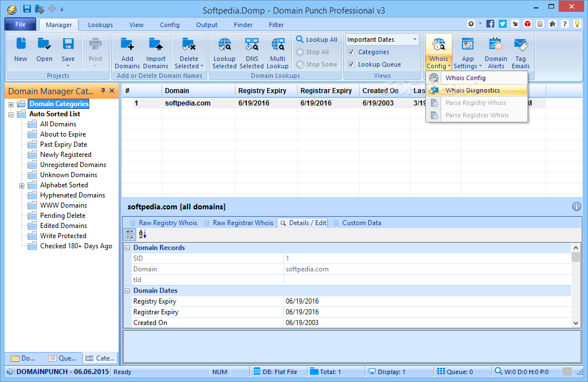This screenshot has width=588, height=382.
Task: Create a New project
Action: (21, 50)
